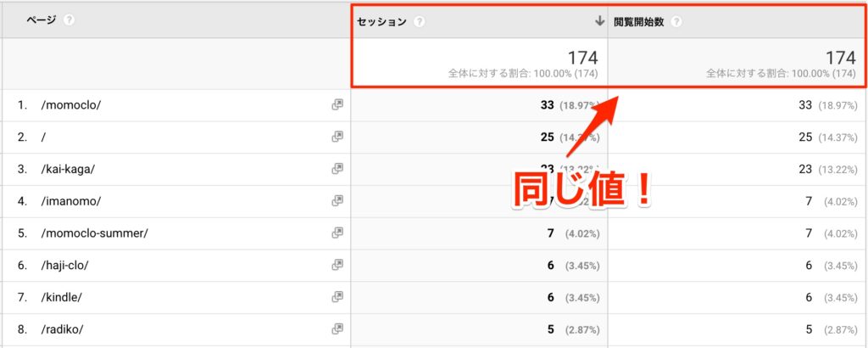The width and height of the screenshot is (868, 348).
Task: Click the external icon for /radiko/
Action: [337, 328]
